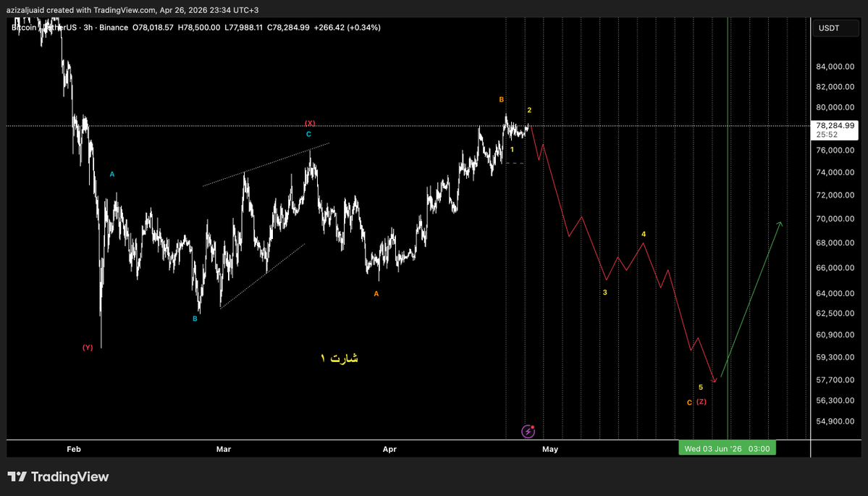Image resolution: width=868 pixels, height=496 pixels.
Task: Click the 66,000.00 price axis label
Action: point(835,267)
